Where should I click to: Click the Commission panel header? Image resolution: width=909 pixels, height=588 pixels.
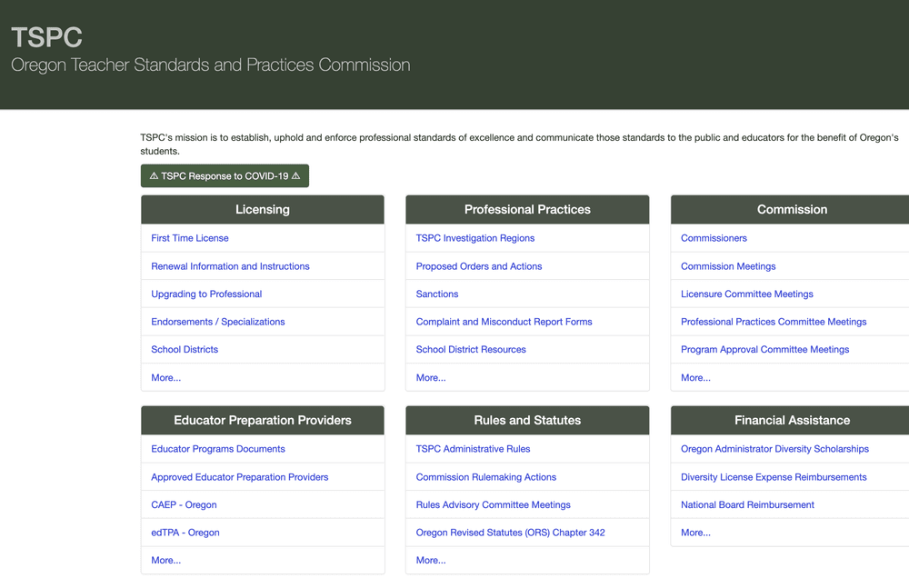790,210
